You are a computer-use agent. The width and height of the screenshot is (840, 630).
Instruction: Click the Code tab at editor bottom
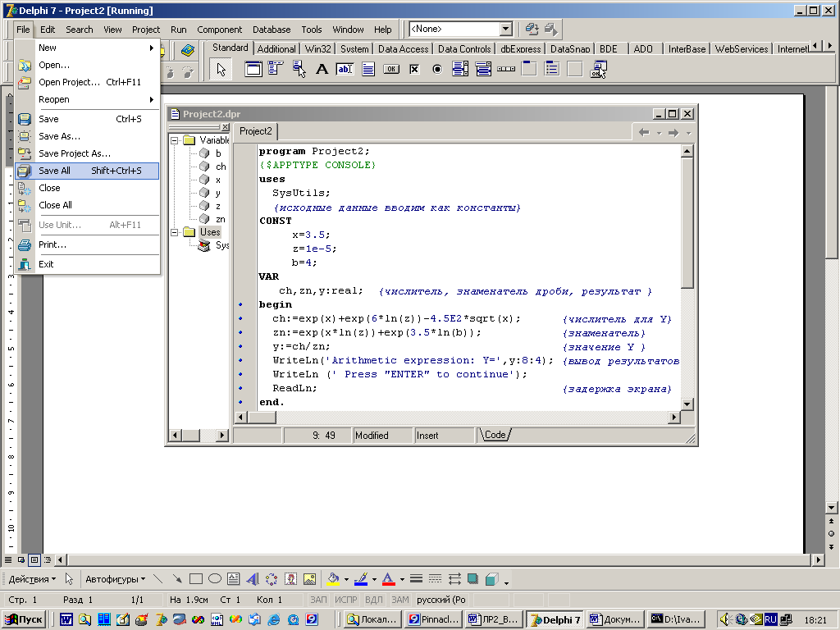point(495,435)
